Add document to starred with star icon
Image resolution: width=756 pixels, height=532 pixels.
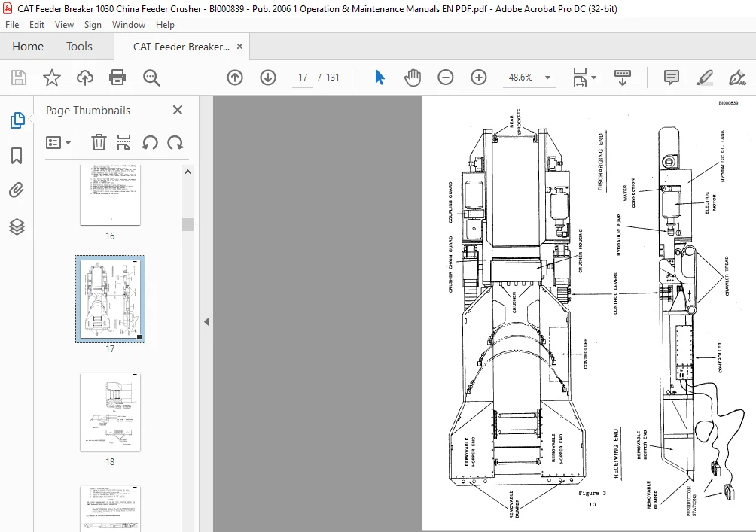click(52, 78)
